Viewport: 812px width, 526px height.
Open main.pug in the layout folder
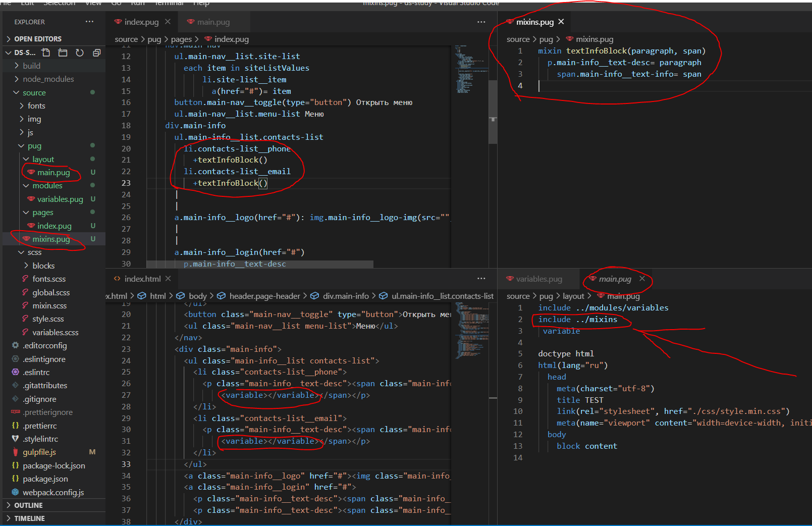(x=53, y=173)
